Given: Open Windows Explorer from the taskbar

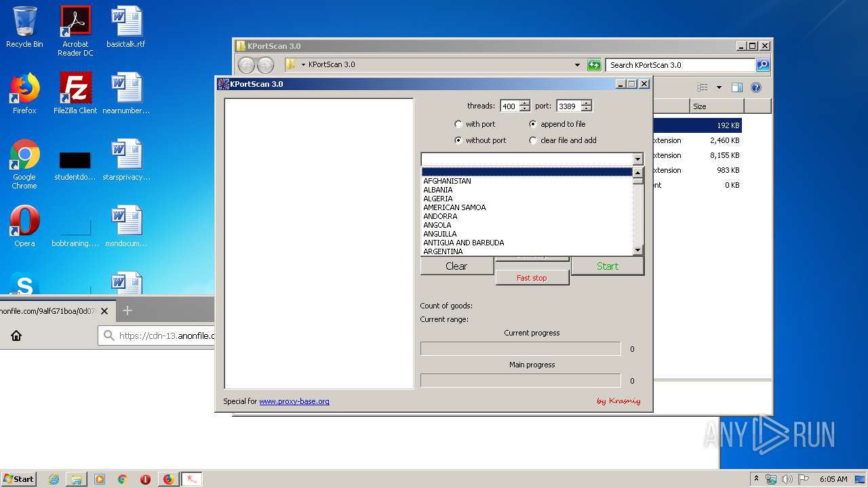Looking at the screenshot, I should click(77, 479).
